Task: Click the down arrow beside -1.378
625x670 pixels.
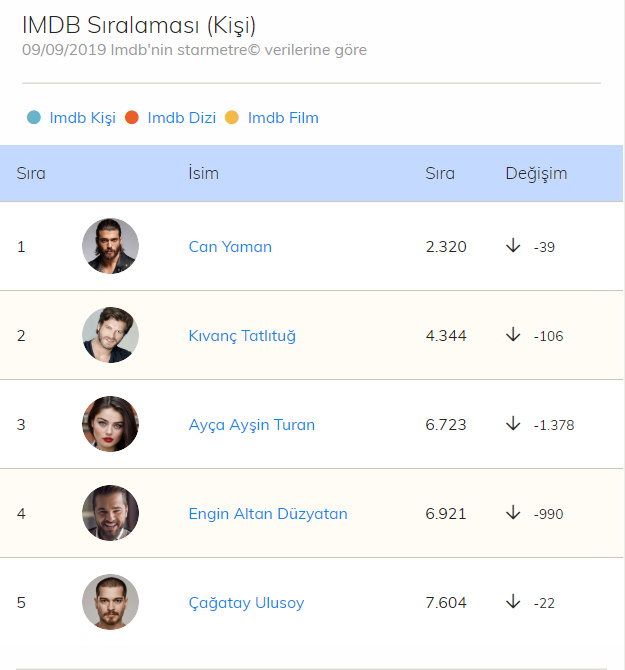Action: click(513, 424)
